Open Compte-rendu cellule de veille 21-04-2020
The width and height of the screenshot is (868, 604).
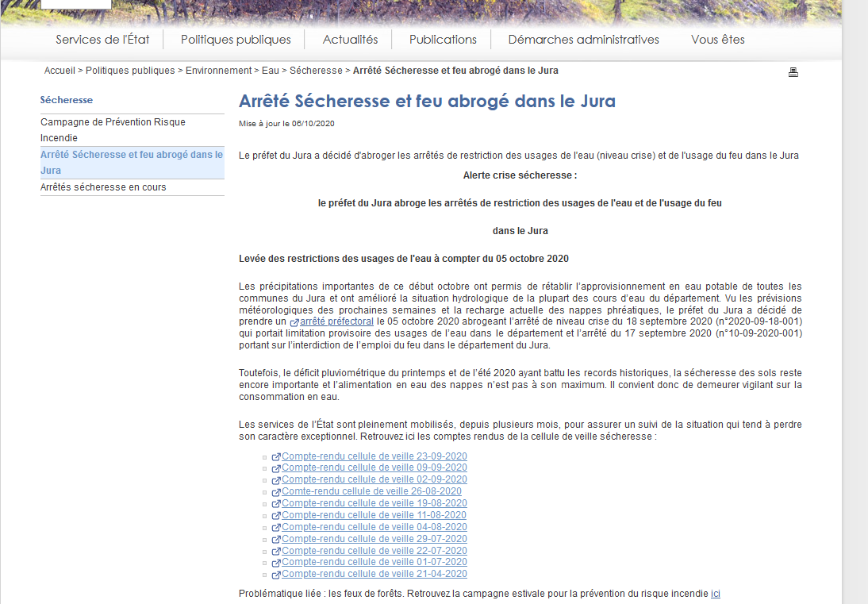(374, 574)
